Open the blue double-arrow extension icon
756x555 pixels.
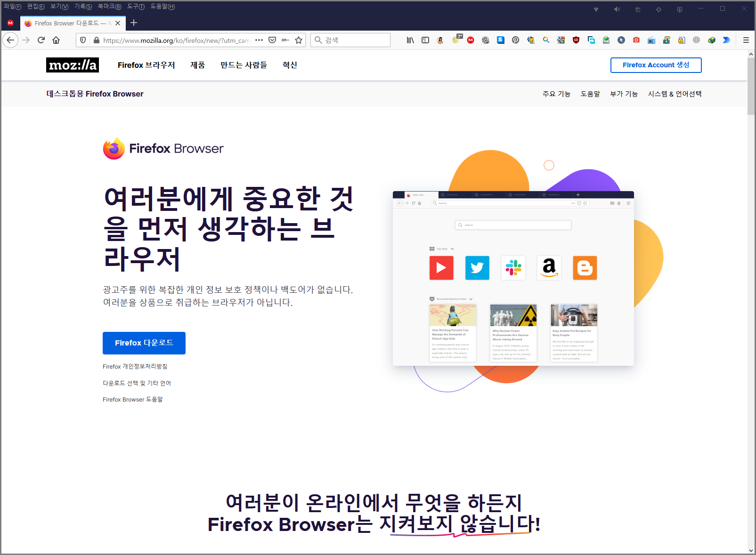coord(727,40)
